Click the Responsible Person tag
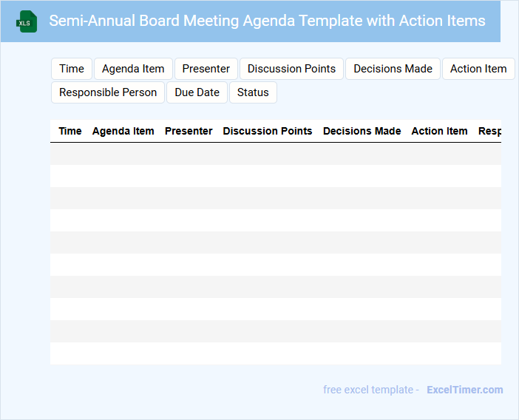This screenshot has height=420, width=519. pyautogui.click(x=108, y=92)
